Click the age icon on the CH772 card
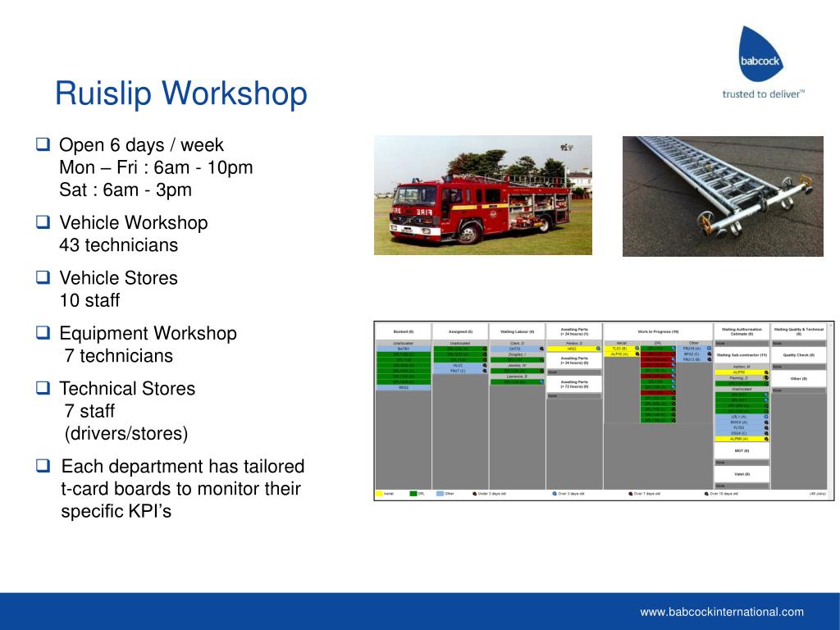 (x=541, y=349)
